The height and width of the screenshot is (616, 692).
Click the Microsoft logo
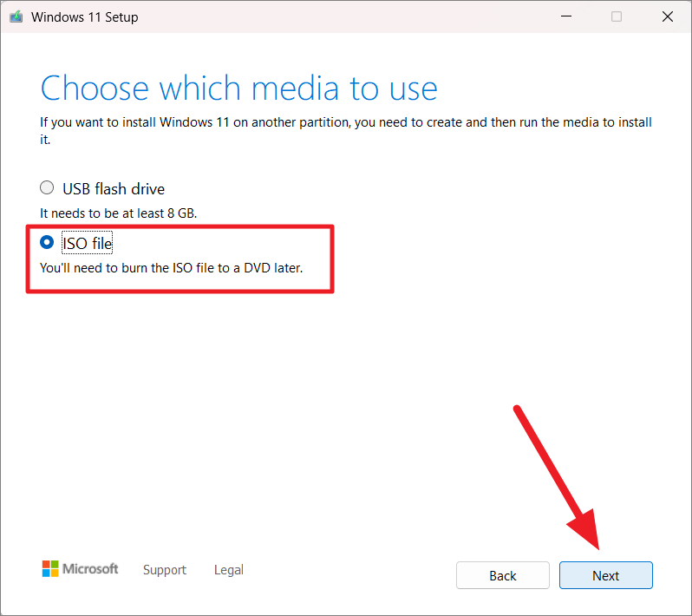(x=80, y=569)
